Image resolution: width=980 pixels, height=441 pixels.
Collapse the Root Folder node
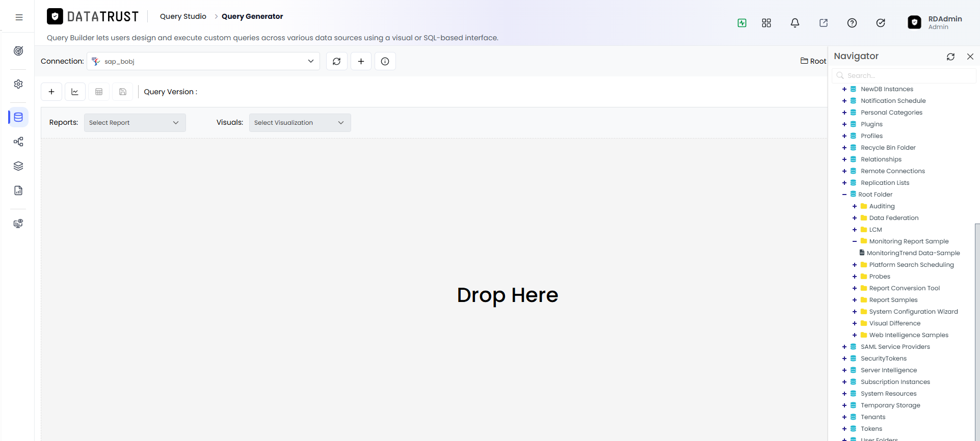844,195
